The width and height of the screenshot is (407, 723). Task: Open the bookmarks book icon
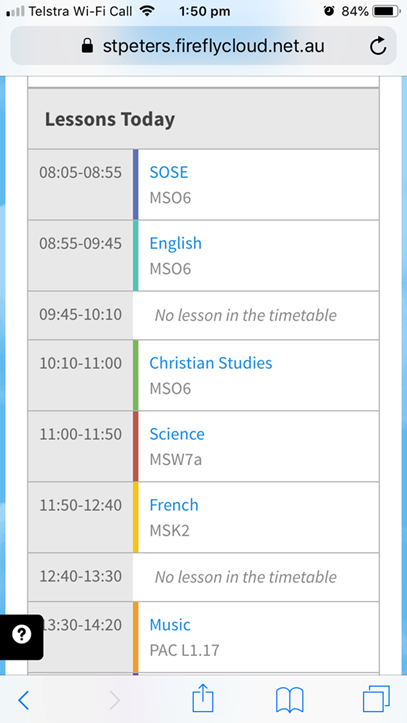[x=289, y=700]
